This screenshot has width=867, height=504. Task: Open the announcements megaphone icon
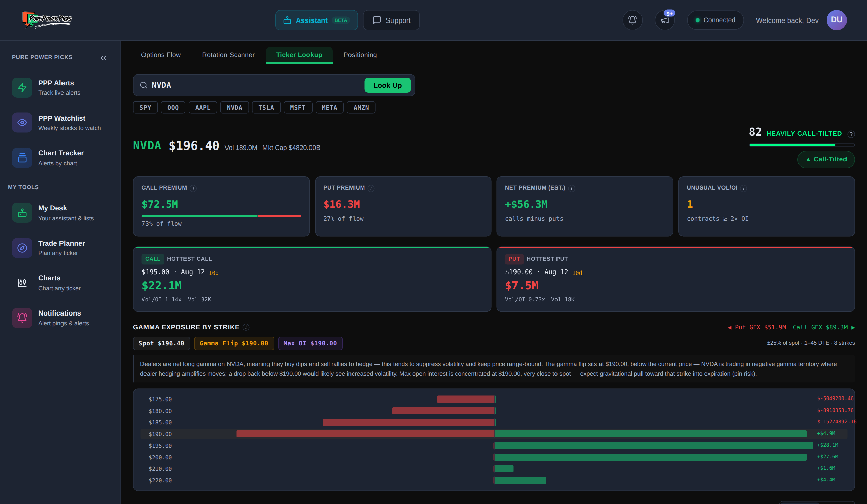(665, 20)
